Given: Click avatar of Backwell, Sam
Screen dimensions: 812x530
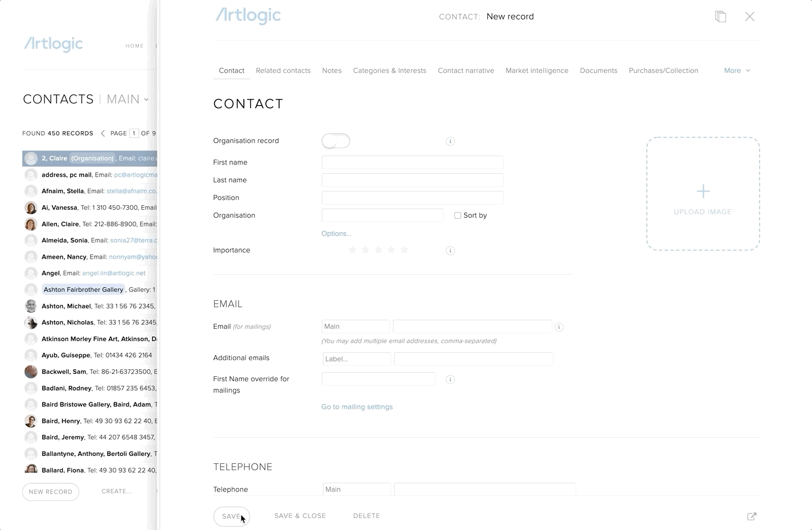Looking at the screenshot, I should coord(31,372).
